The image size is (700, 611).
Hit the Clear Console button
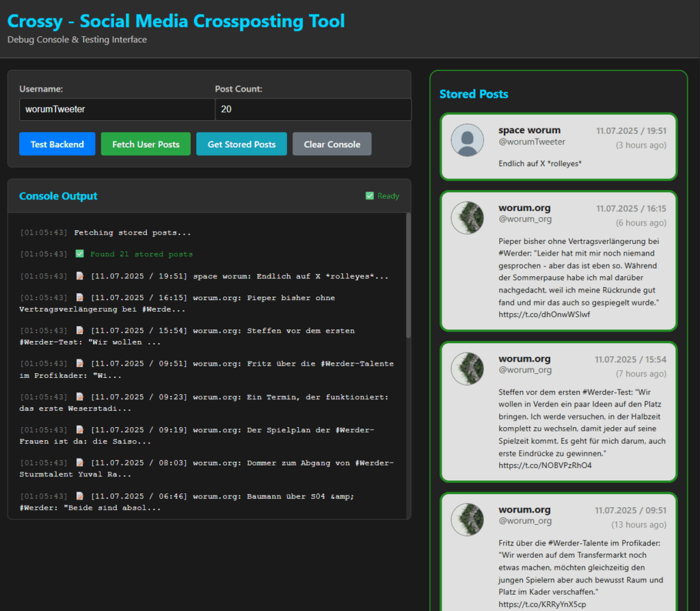pos(332,144)
